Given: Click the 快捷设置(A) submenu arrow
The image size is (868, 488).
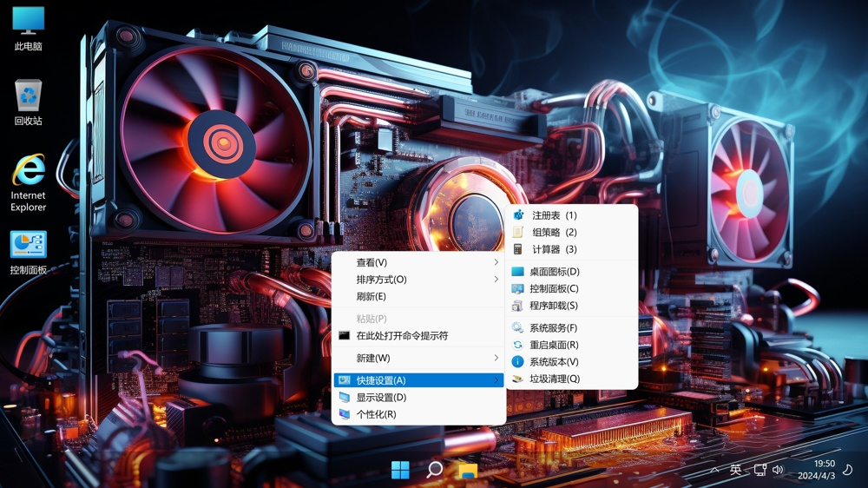Looking at the screenshot, I should click(x=496, y=380).
